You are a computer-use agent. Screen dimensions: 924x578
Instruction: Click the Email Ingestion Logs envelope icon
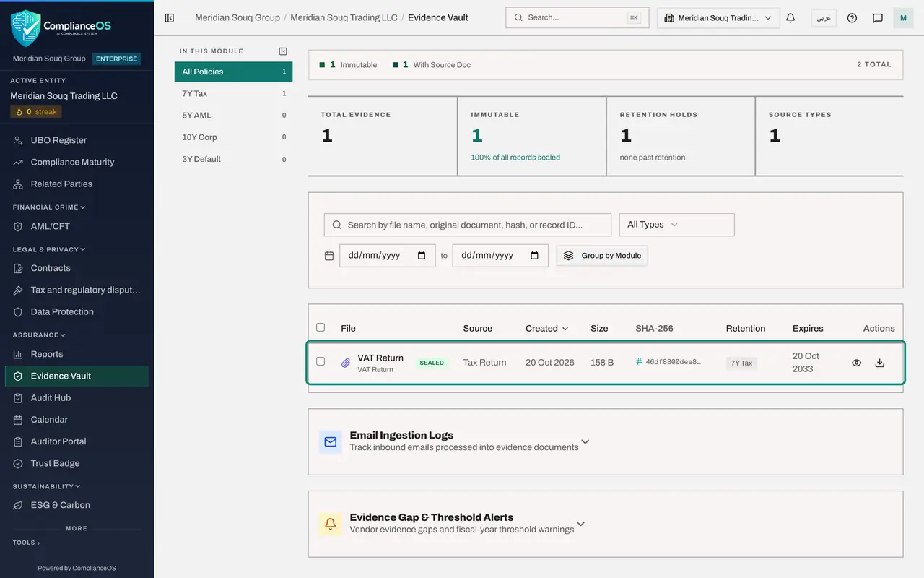331,442
